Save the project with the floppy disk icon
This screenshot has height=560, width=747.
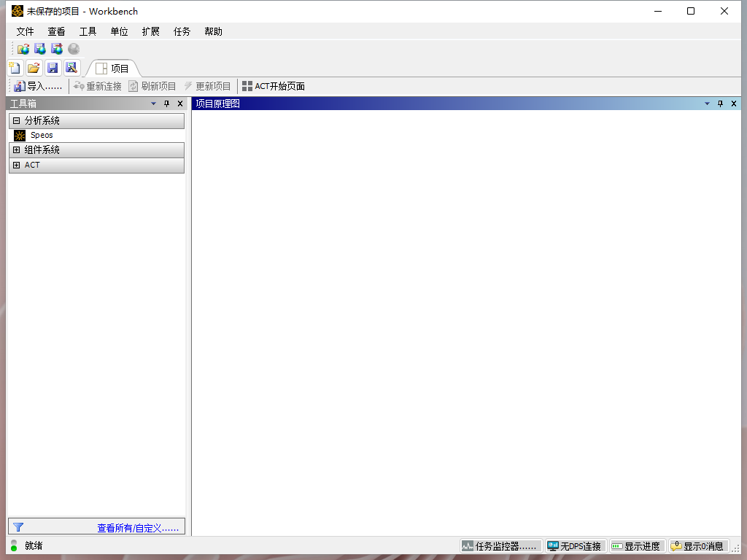pos(53,68)
